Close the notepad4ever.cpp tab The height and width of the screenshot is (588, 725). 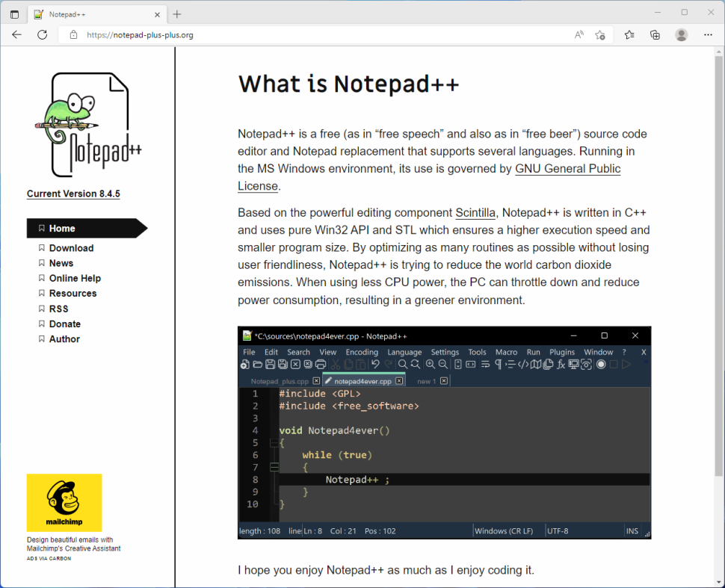click(x=399, y=381)
